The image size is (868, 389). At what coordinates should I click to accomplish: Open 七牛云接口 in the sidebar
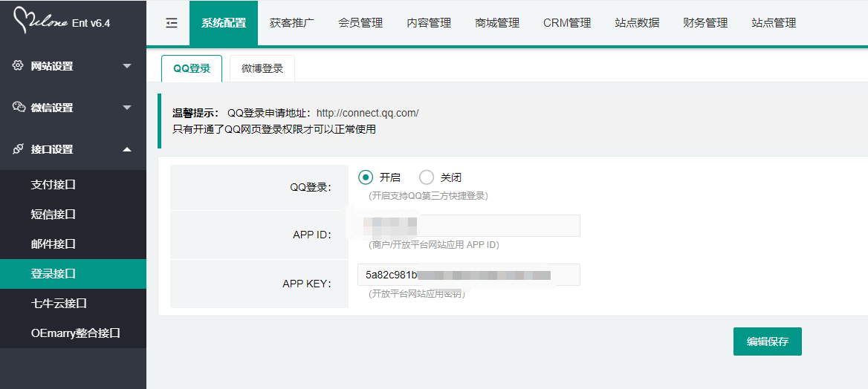coord(73,303)
